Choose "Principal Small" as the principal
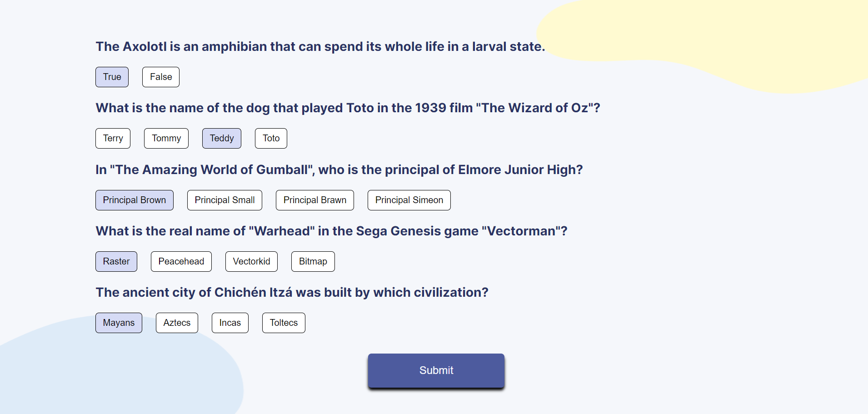868x414 pixels. pos(224,200)
